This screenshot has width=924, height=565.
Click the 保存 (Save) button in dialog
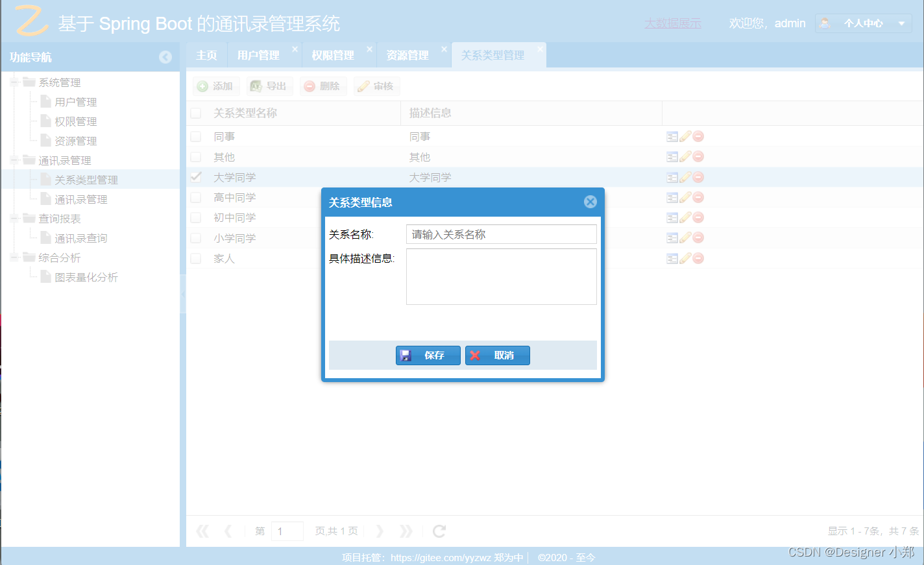[428, 355]
